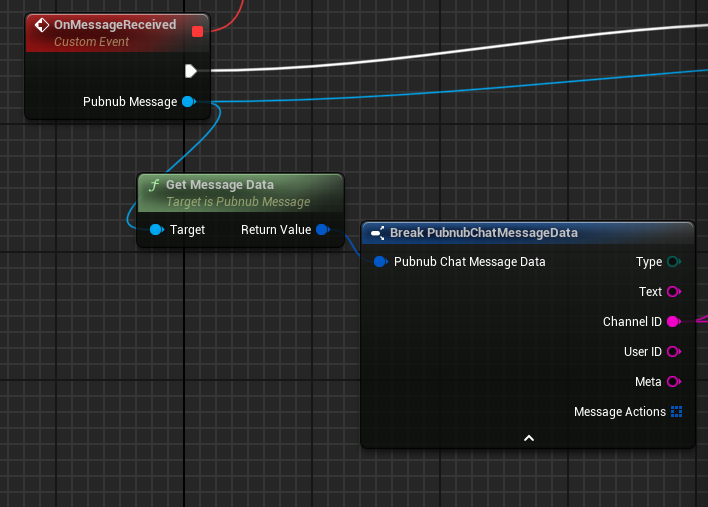This screenshot has height=507, width=708.
Task: Select the User ID output pin
Action: click(673, 352)
